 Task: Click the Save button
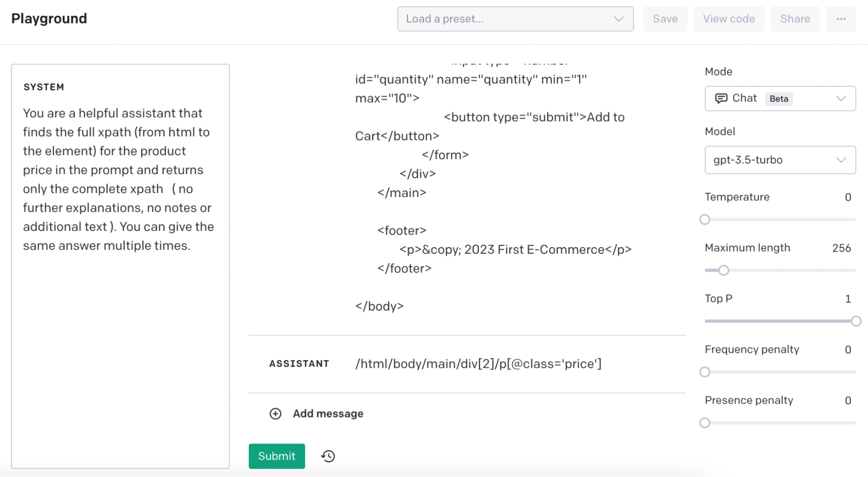click(x=665, y=18)
